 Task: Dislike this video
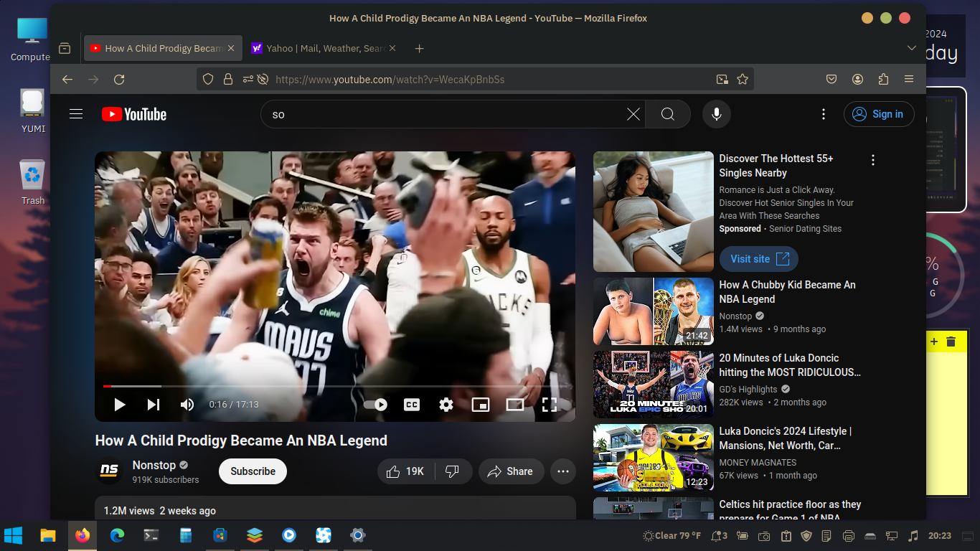click(x=453, y=471)
